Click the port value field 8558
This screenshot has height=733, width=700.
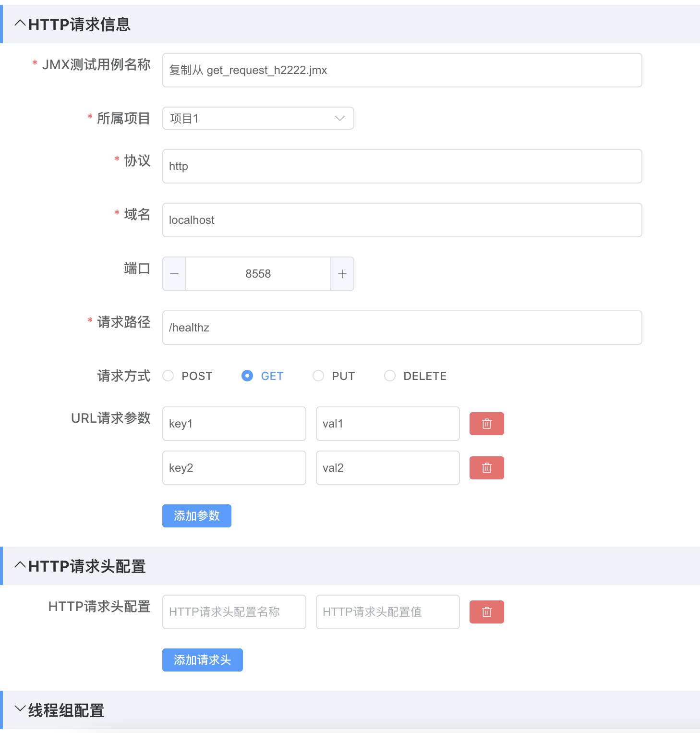(x=258, y=274)
